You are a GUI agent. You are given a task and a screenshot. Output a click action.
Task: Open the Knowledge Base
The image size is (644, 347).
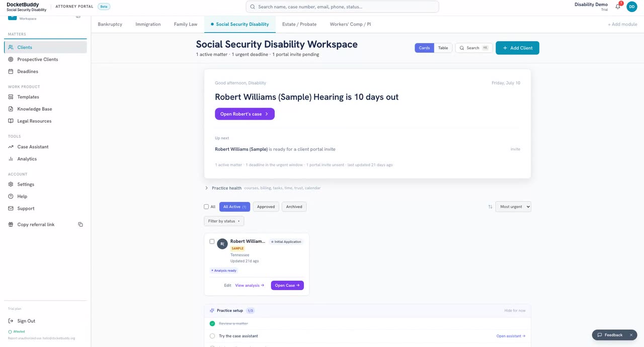point(45,109)
